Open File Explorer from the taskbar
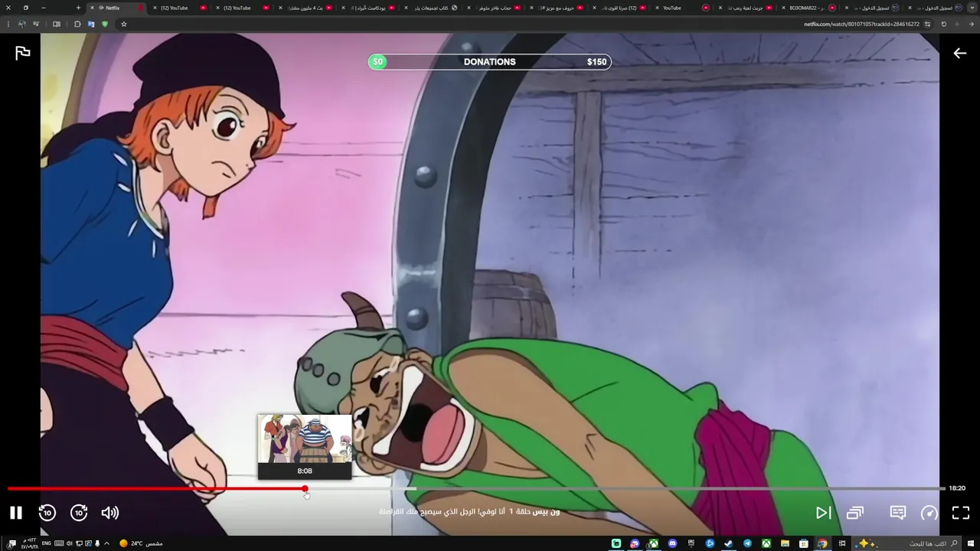Viewport: 980px width, 551px height. (785, 543)
